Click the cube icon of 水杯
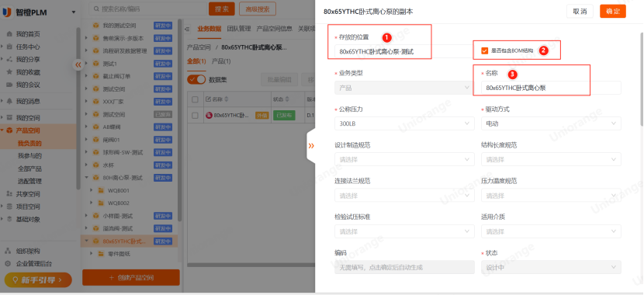The height and width of the screenshot is (295, 644). [x=96, y=165]
